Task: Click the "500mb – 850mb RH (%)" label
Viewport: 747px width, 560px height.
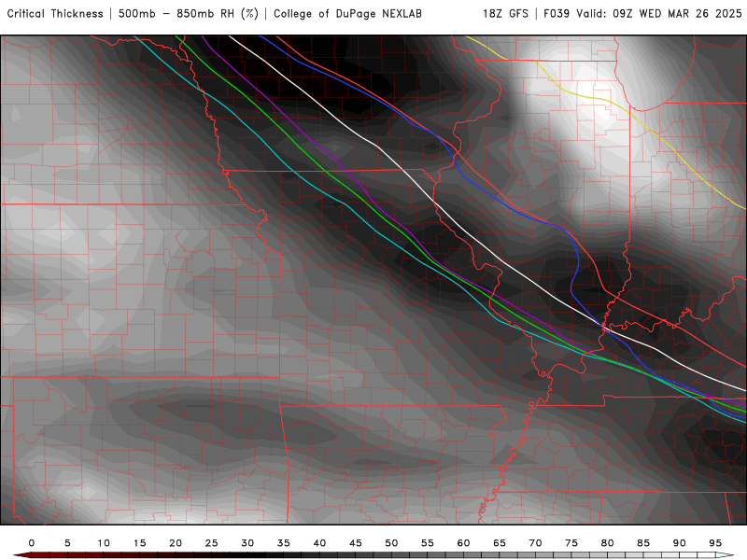Action: 189,14
